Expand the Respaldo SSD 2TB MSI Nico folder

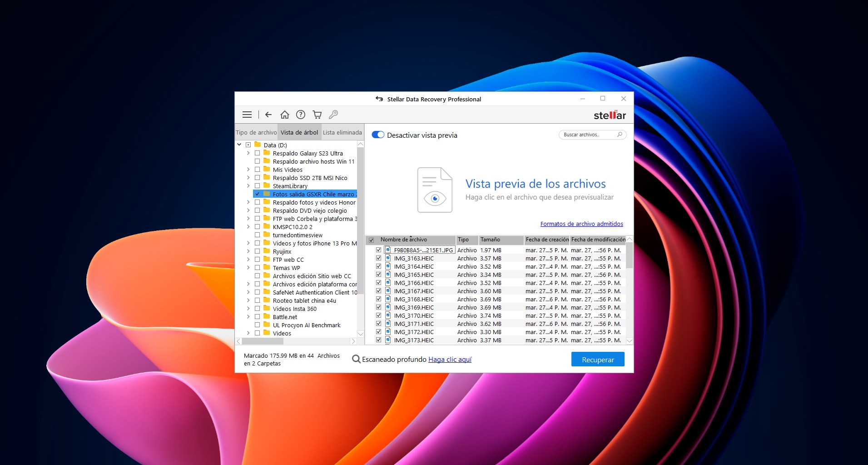point(248,178)
